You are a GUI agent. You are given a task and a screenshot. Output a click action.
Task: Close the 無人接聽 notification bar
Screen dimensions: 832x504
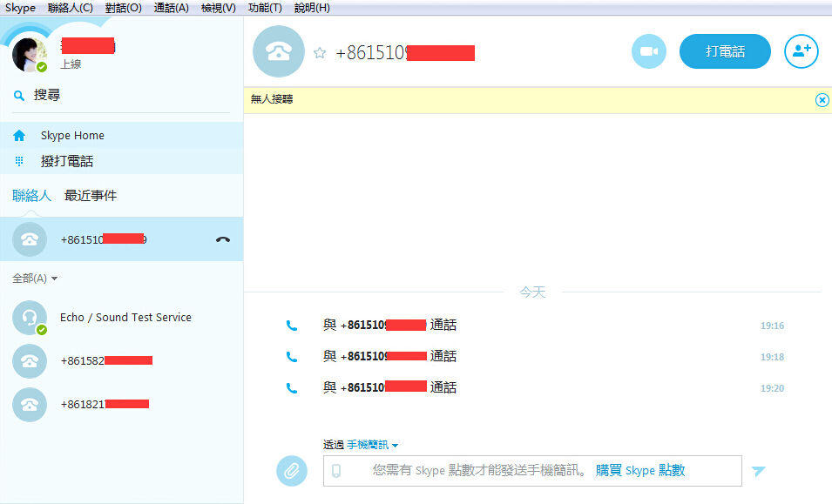click(822, 100)
